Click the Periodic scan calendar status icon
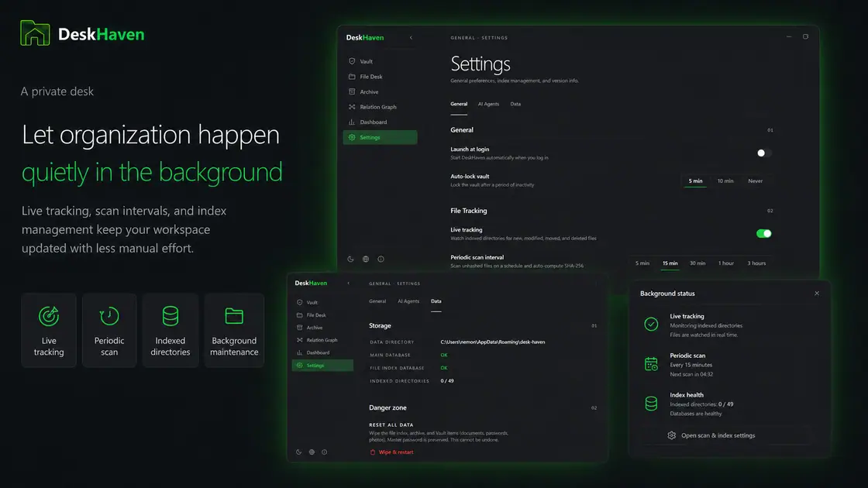 [651, 364]
